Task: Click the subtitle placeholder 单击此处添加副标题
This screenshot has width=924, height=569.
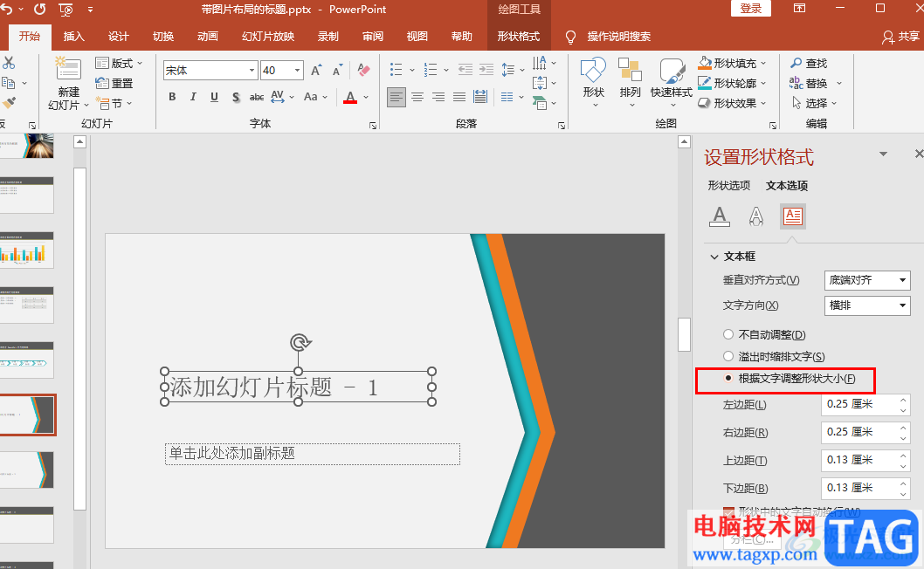Action: (313, 454)
